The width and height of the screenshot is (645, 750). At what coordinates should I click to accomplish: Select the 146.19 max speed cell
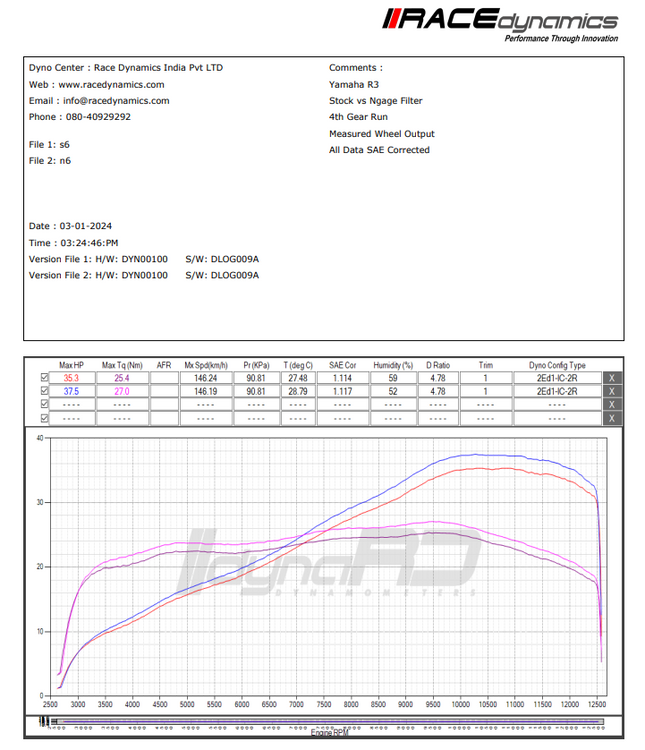tap(206, 391)
